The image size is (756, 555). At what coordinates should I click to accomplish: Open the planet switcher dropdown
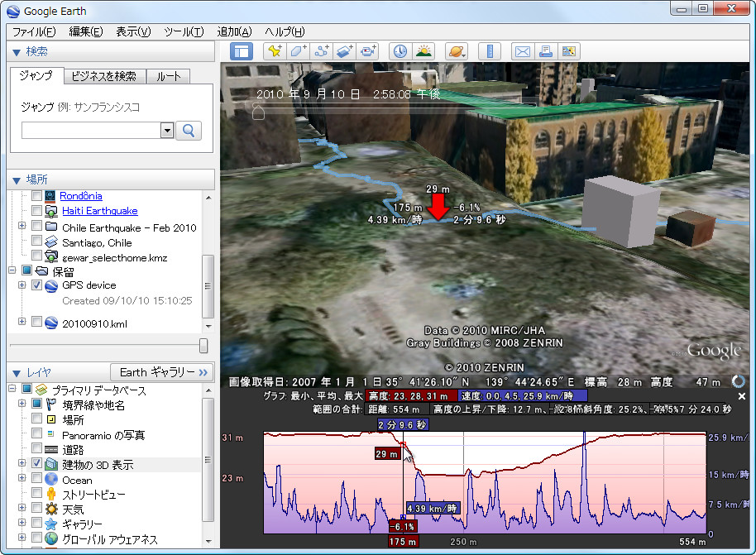point(457,51)
